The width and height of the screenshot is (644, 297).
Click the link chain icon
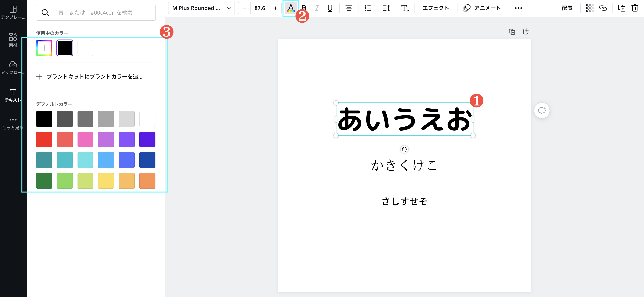click(603, 8)
